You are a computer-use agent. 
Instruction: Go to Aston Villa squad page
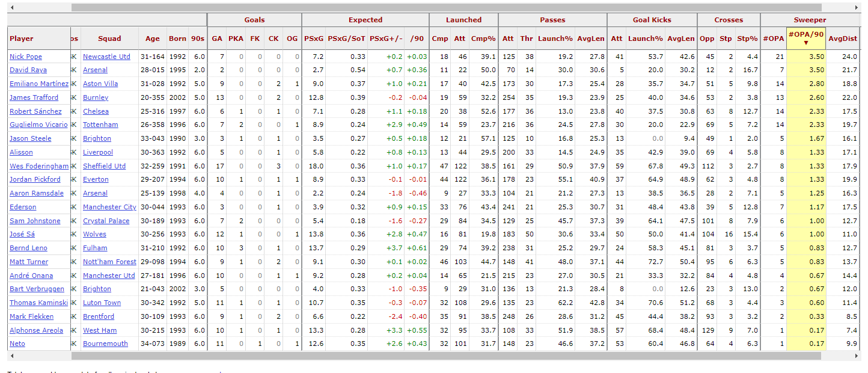click(100, 84)
